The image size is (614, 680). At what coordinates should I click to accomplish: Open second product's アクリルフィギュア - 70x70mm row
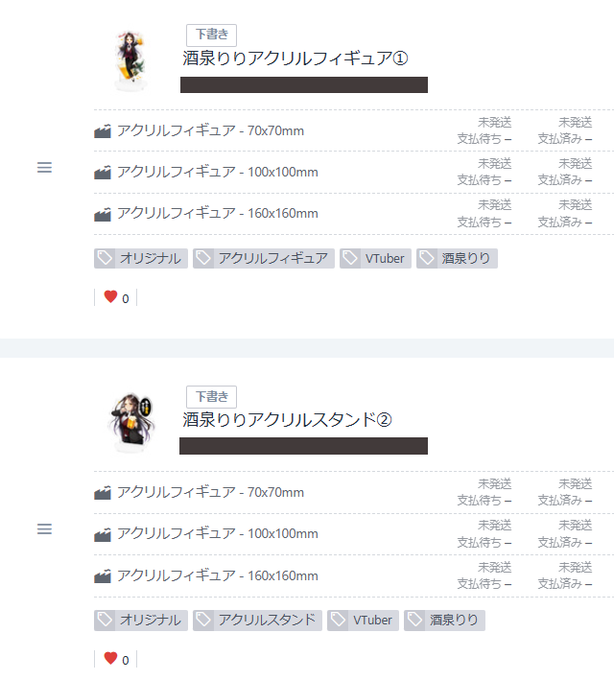353,492
